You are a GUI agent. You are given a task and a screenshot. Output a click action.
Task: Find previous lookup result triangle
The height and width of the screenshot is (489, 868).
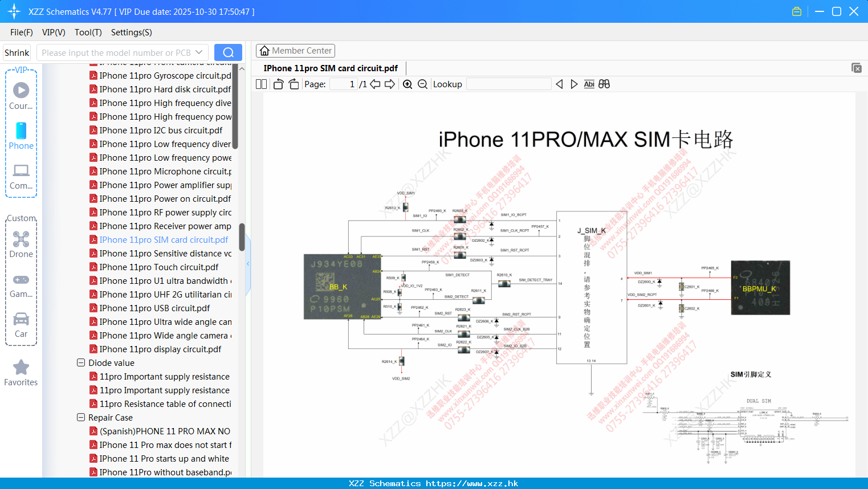[559, 84]
